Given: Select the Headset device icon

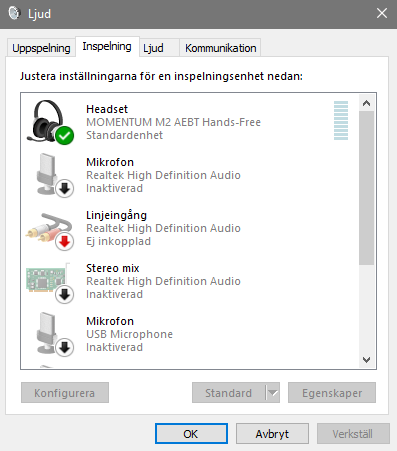Looking at the screenshot, I should coord(50,122).
